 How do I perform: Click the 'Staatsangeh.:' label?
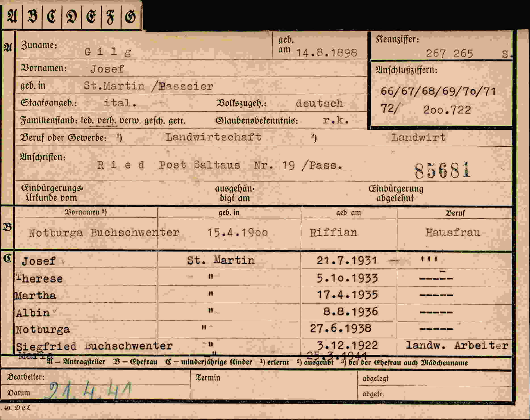click(49, 103)
